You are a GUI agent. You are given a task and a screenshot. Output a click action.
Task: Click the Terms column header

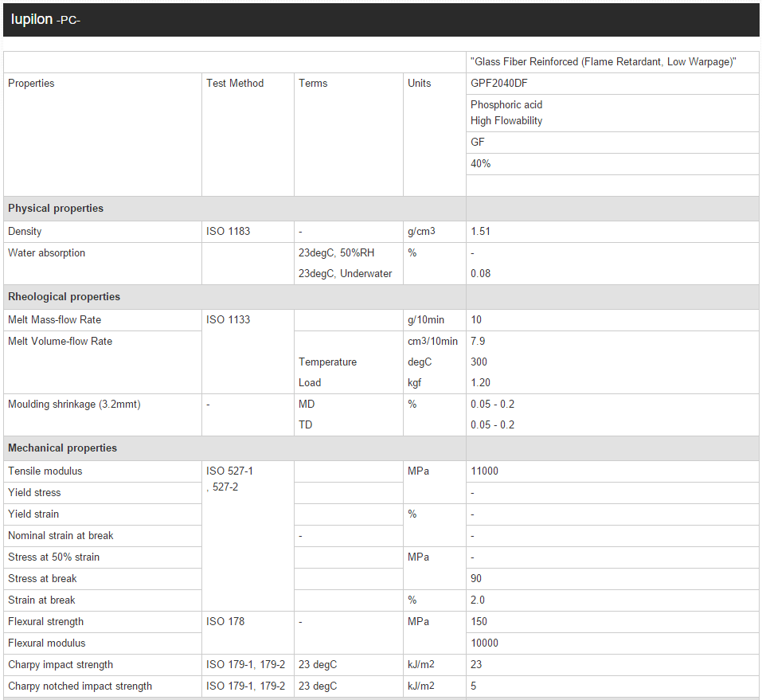313,83
